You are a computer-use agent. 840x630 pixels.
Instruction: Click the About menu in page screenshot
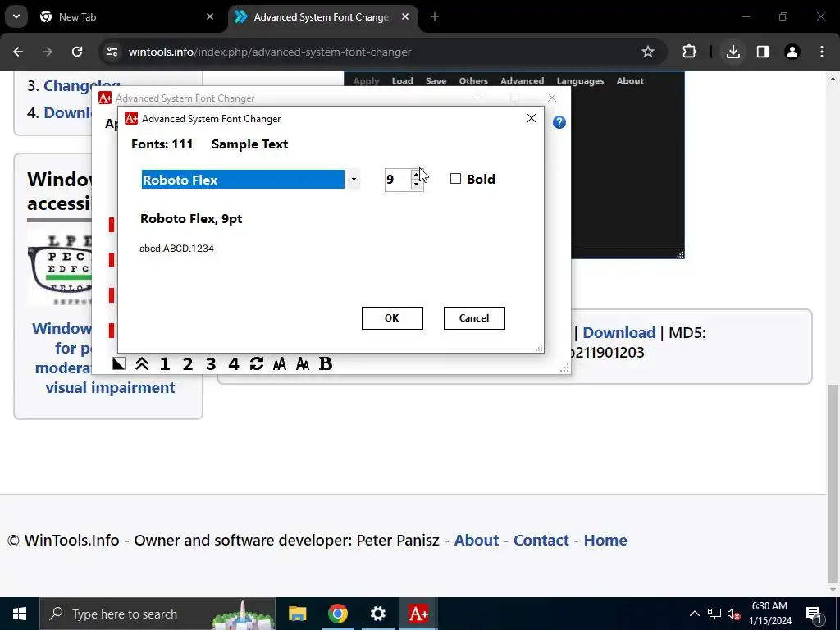(x=630, y=81)
